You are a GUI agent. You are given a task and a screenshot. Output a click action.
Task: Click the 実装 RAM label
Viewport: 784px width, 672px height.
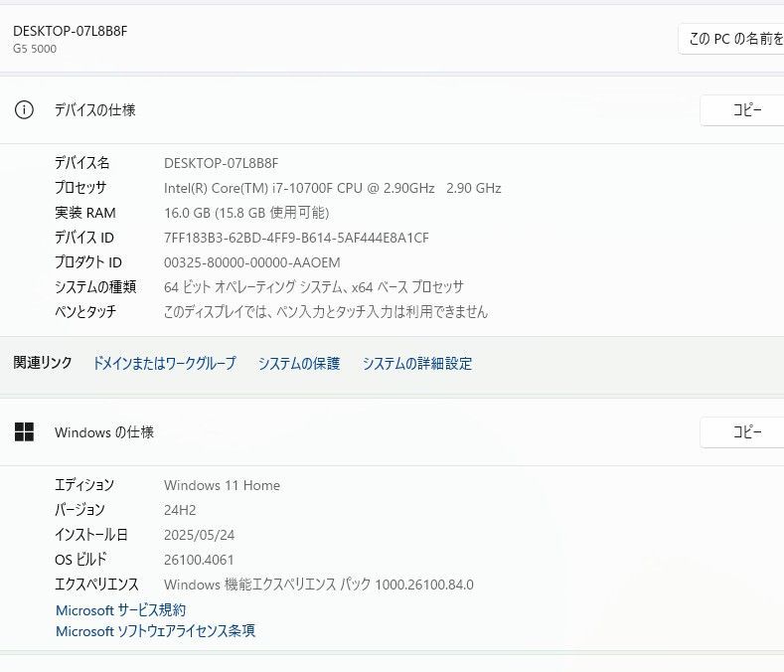[85, 213]
